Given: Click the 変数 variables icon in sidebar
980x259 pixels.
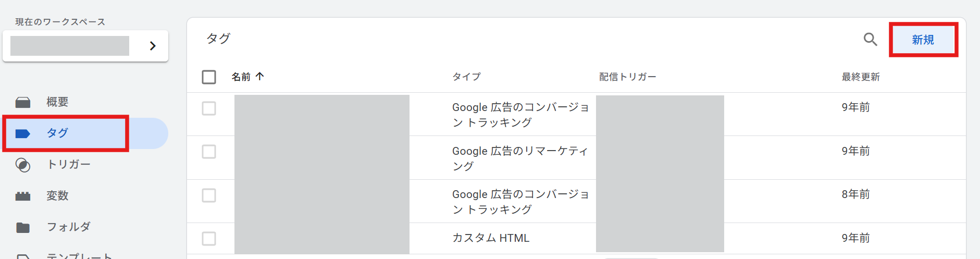Looking at the screenshot, I should coord(23,196).
